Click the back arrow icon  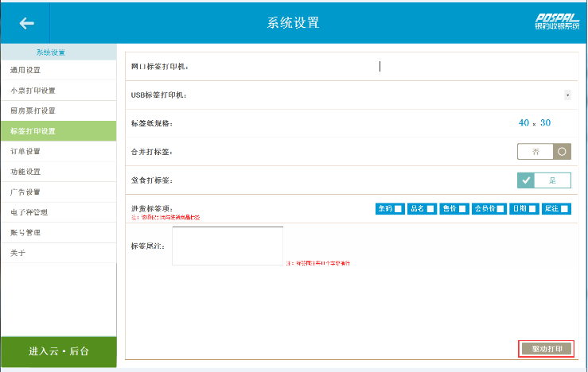coord(27,23)
